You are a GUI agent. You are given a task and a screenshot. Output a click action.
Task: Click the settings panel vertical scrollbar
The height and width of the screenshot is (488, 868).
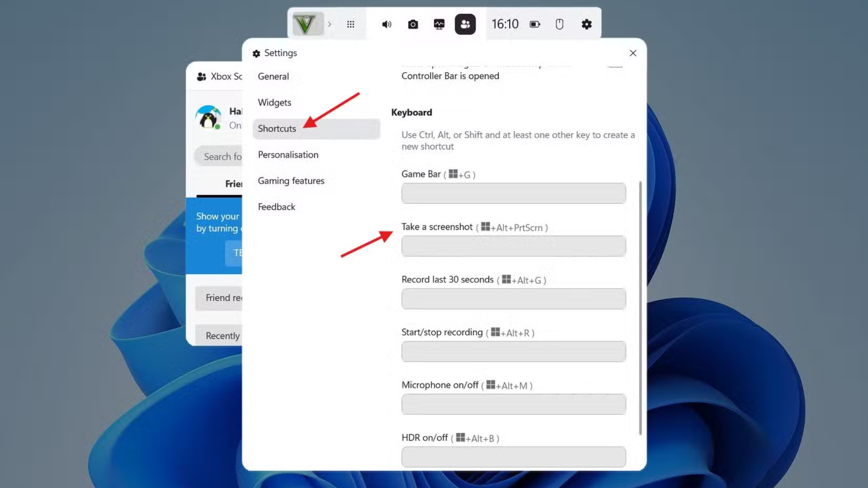640,307
